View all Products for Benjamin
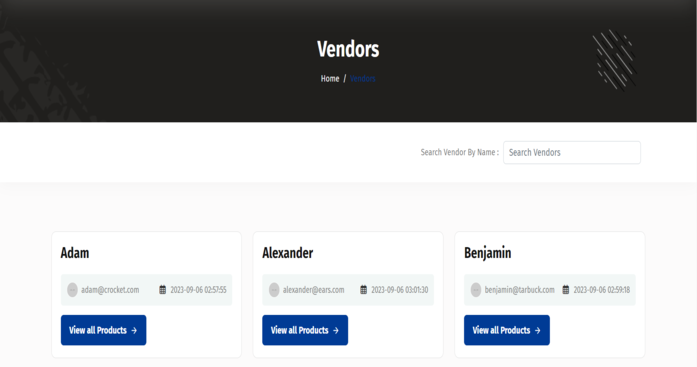The image size is (697, 367). pos(507,330)
